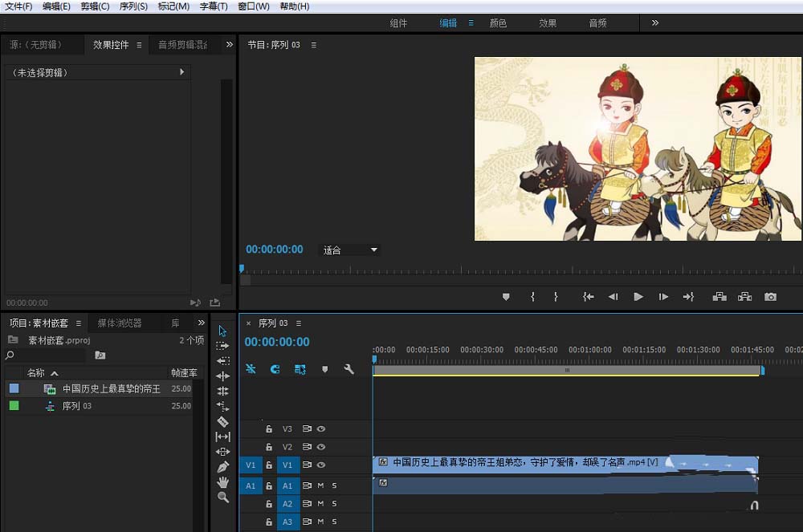Viewport: 803px width, 532px height.
Task: Switch to the 颜色 workspace
Action: click(x=498, y=23)
